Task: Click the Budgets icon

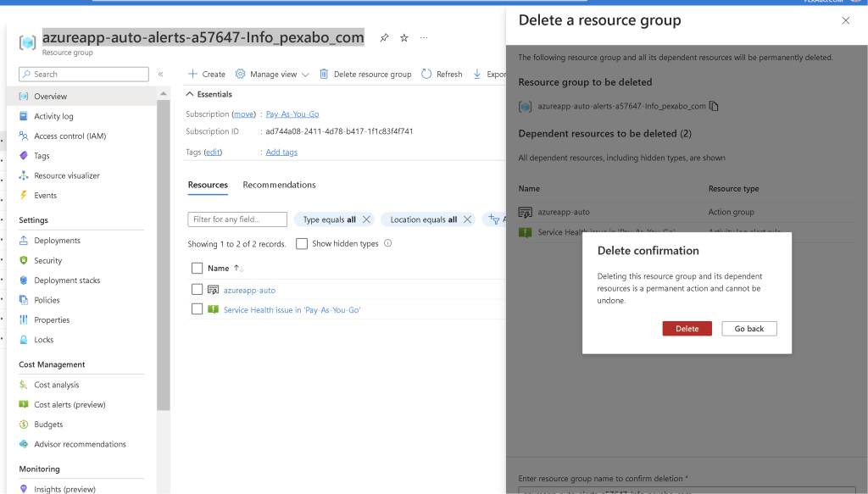Action: [23, 425]
